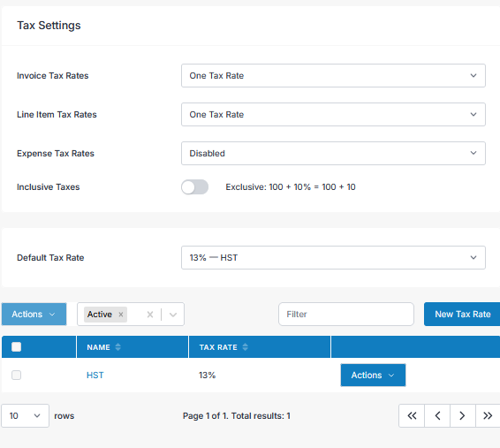Toggle the Inclusive Taxes switch
Screen dimensions: 500x448
[x=195, y=186]
